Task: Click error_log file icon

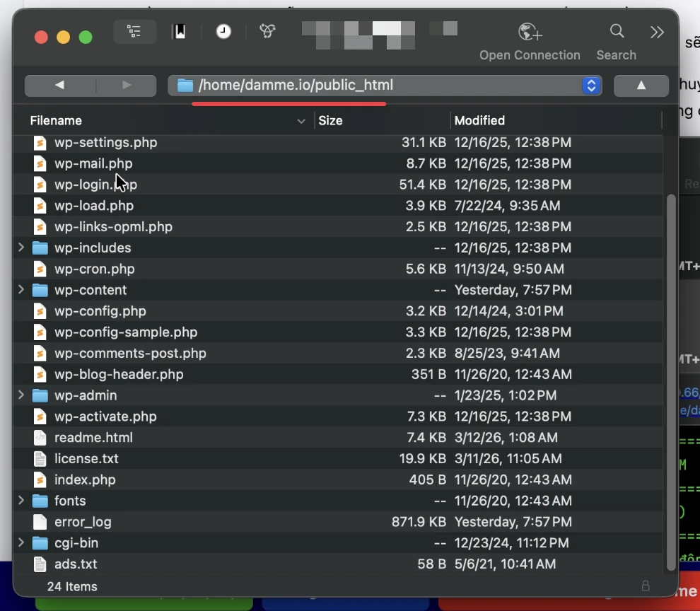Action: (40, 522)
